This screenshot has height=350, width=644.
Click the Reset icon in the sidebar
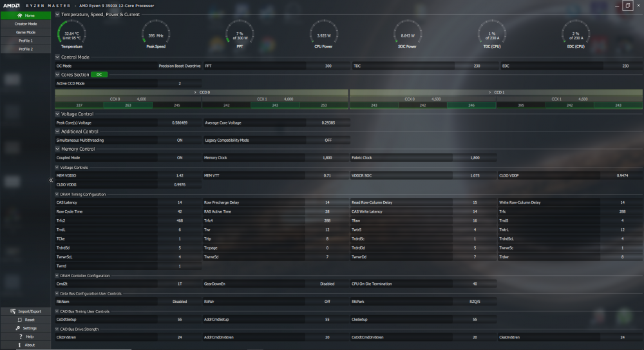(19, 320)
